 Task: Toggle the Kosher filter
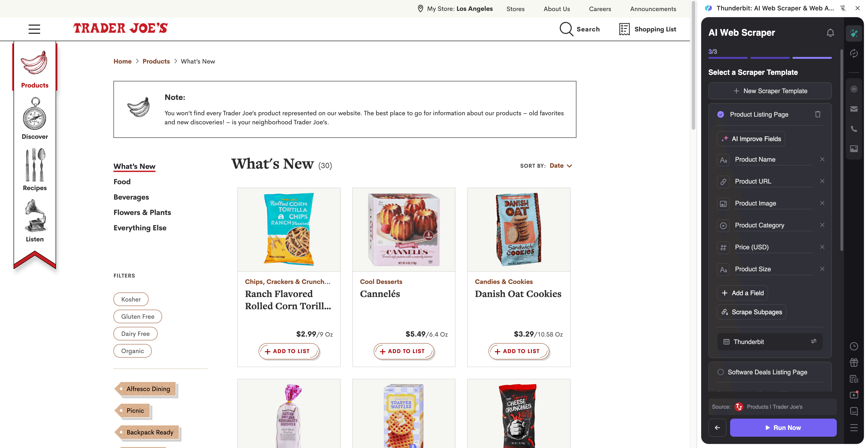[131, 299]
